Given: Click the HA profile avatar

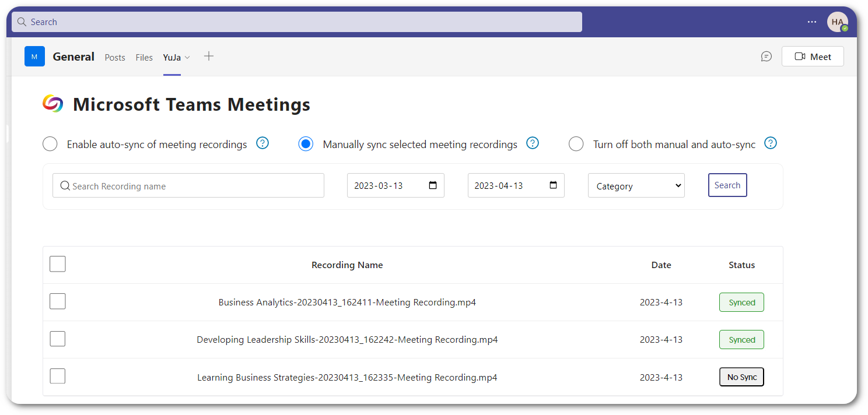Looking at the screenshot, I should coord(837,22).
